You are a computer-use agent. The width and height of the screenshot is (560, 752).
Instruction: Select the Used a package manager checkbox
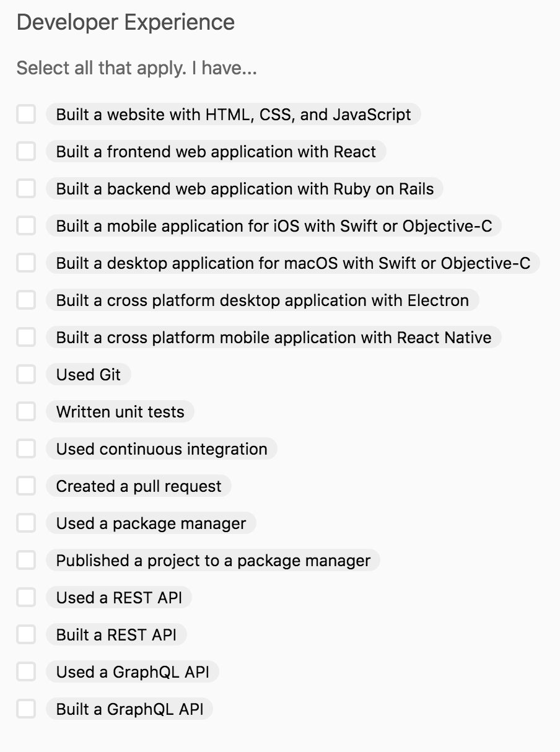[26, 523]
